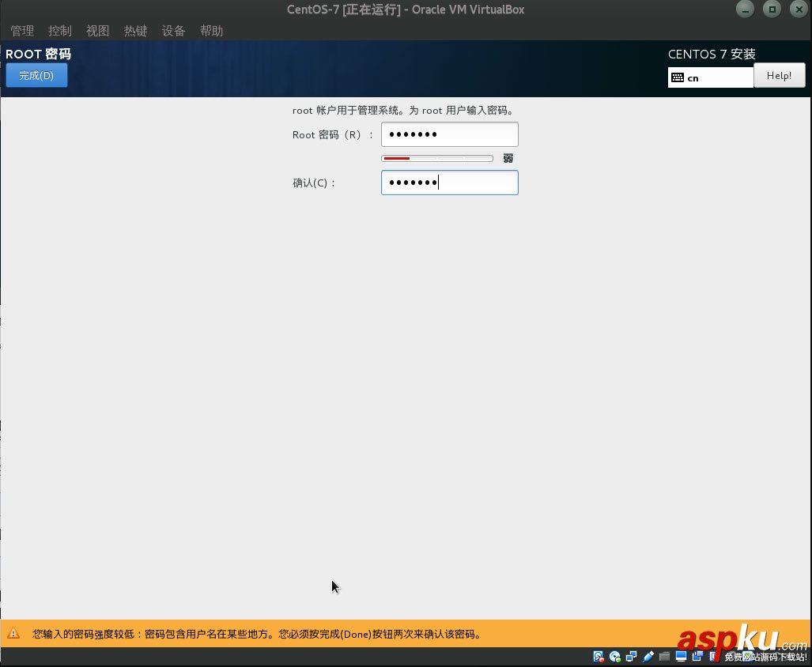Viewport: 812px width, 667px height.
Task: Select the 确认(C) confirmation field
Action: click(449, 183)
